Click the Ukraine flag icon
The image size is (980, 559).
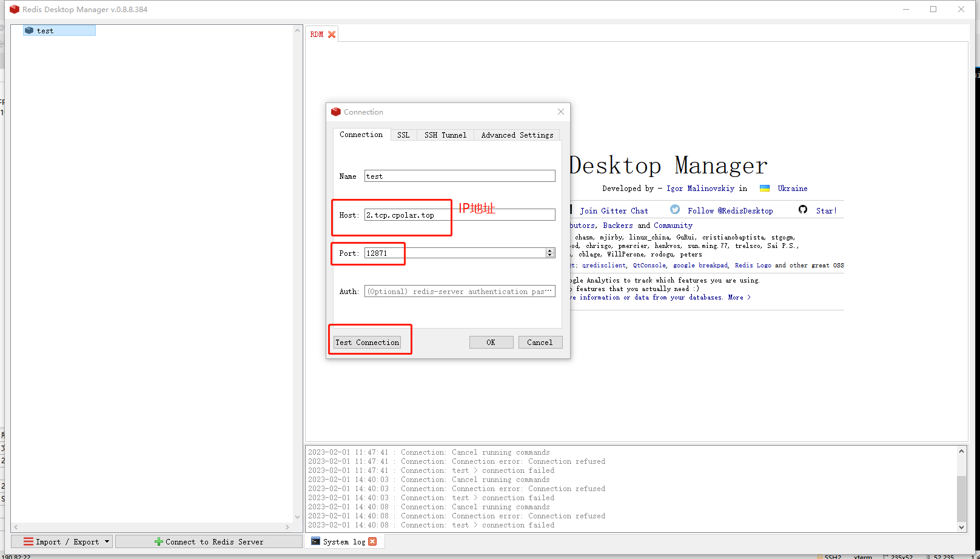[765, 189]
